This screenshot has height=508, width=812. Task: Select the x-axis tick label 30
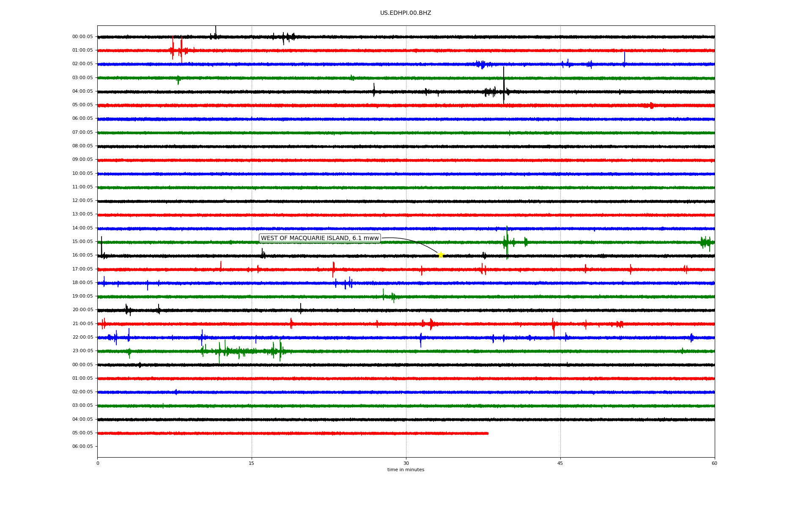tap(406, 463)
